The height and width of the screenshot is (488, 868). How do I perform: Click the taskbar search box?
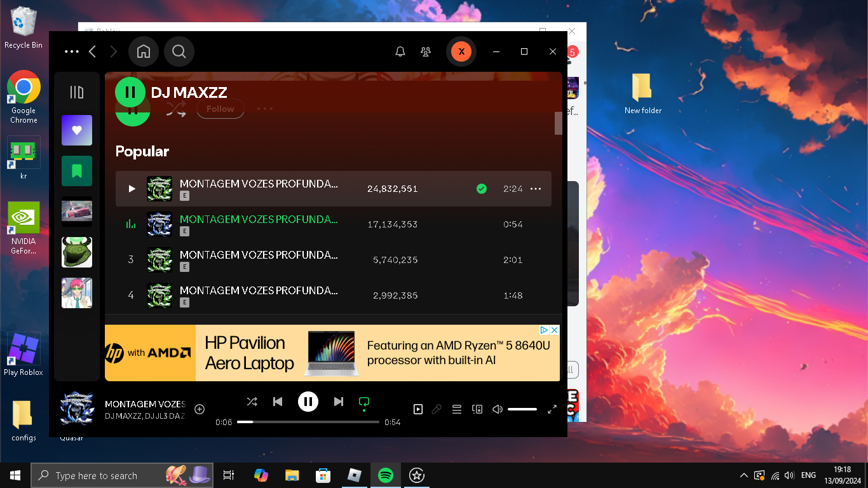click(122, 475)
